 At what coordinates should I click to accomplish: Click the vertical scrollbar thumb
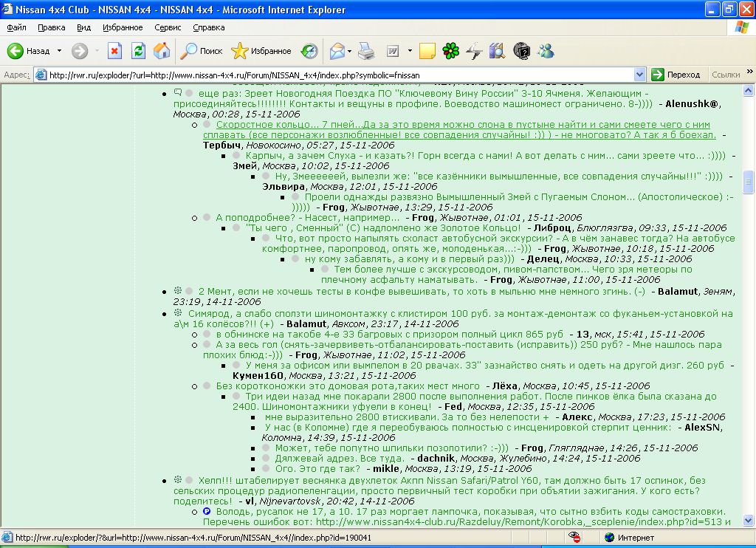coord(749,182)
